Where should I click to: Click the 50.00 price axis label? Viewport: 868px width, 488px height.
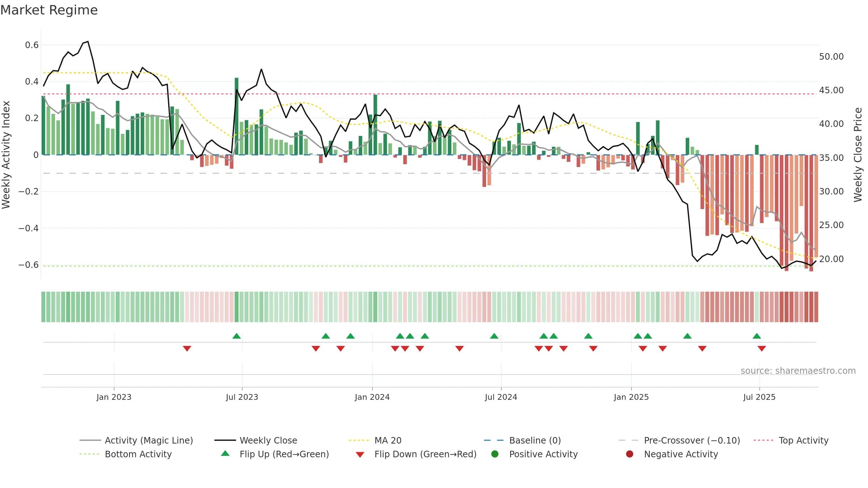[x=831, y=56]
